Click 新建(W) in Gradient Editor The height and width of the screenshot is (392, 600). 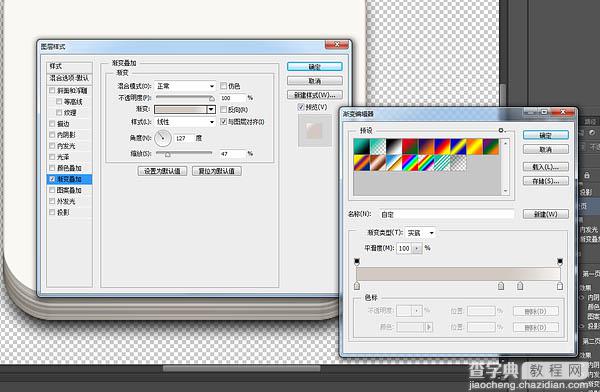tap(546, 214)
